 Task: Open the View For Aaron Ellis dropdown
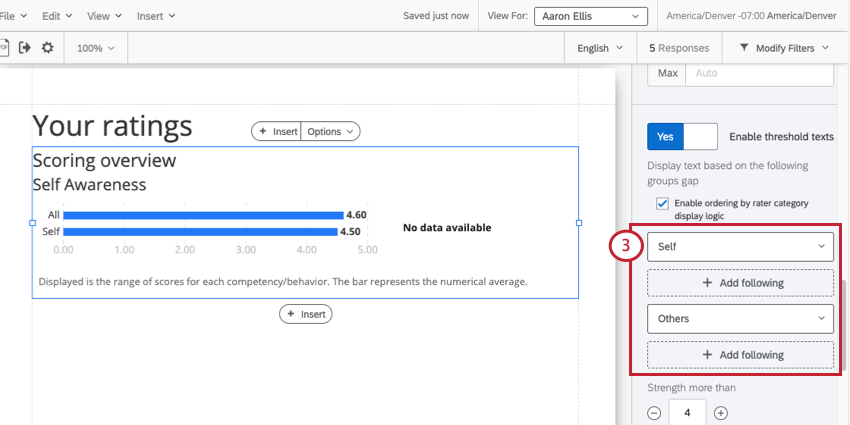590,16
